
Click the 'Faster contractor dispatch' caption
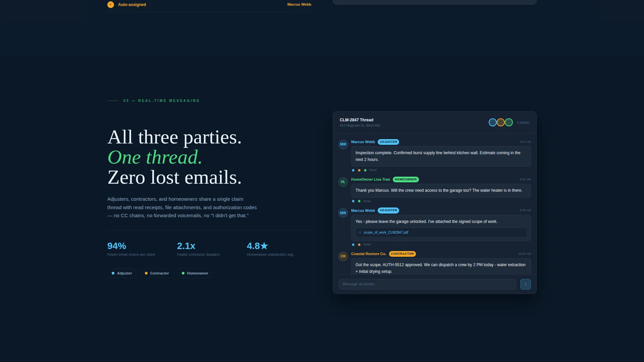point(198,254)
